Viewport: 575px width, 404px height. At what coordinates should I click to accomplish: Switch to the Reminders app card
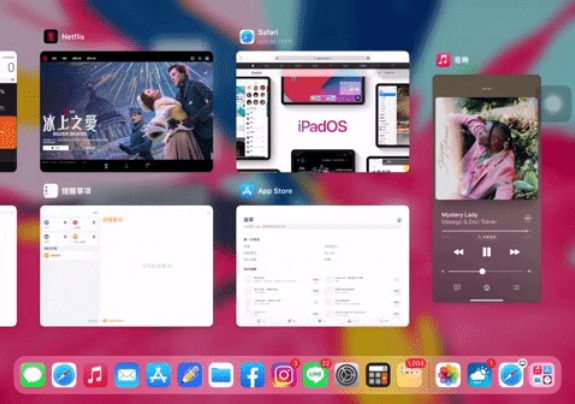(x=127, y=266)
